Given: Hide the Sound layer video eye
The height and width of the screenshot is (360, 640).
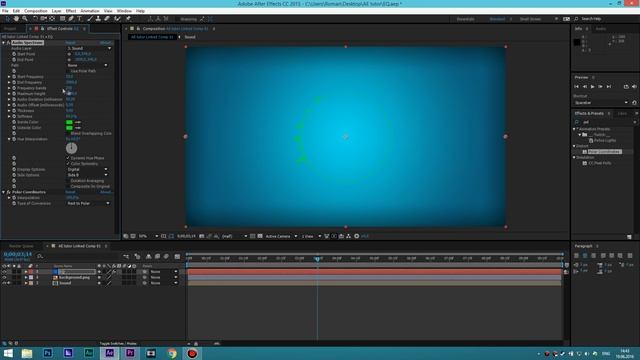Looking at the screenshot, I should tap(4, 283).
